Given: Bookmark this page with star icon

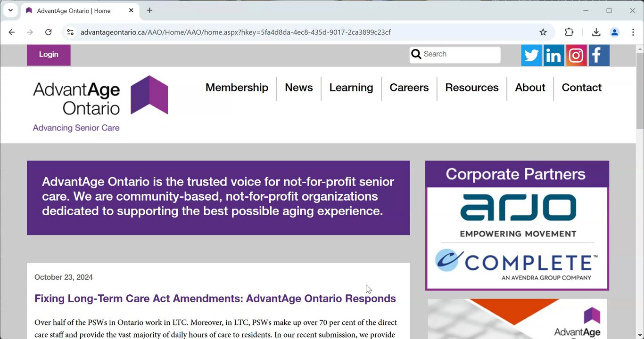Looking at the screenshot, I should [543, 32].
